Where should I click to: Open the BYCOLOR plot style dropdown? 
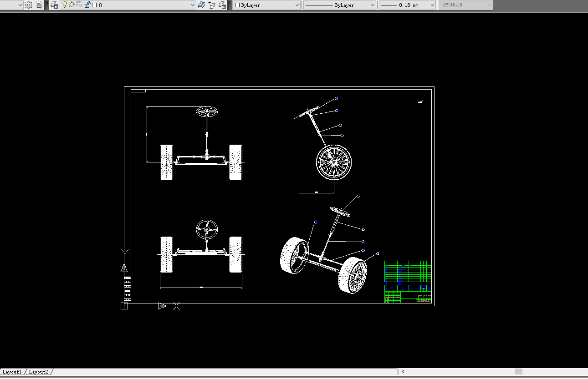[465, 5]
